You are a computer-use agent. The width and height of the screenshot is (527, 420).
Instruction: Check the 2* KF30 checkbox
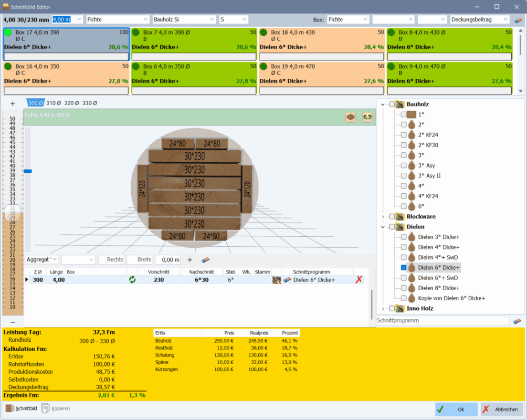click(404, 145)
